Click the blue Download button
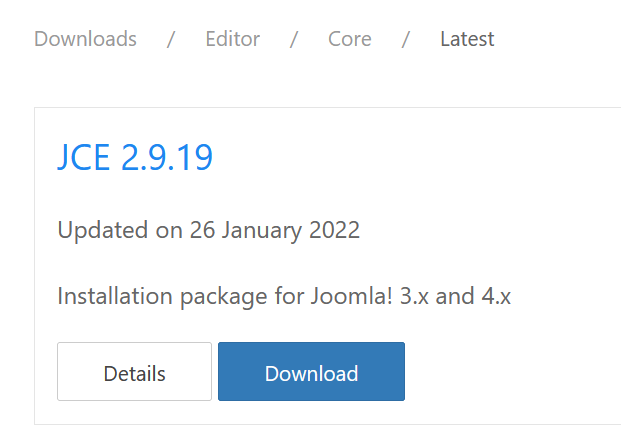The image size is (621, 438). tap(311, 371)
